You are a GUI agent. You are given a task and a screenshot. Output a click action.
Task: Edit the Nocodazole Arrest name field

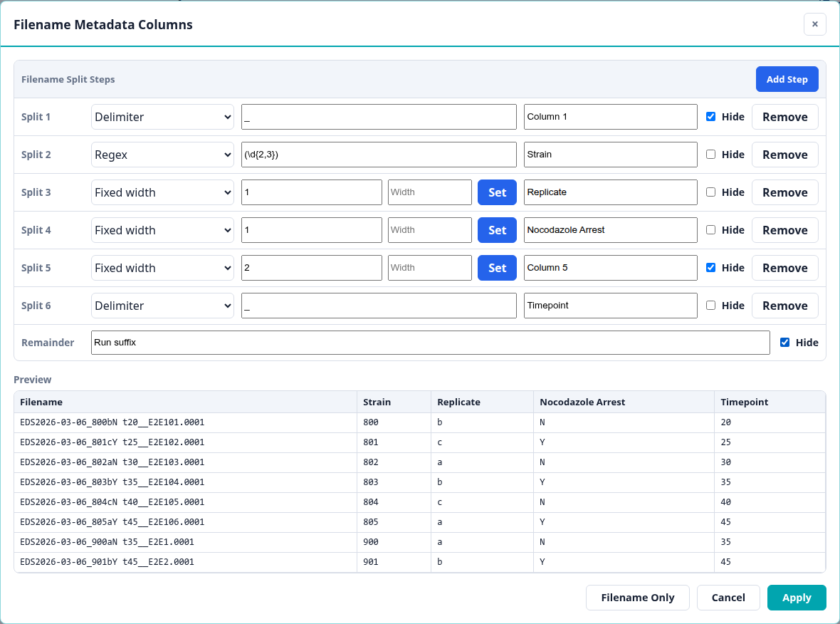610,230
